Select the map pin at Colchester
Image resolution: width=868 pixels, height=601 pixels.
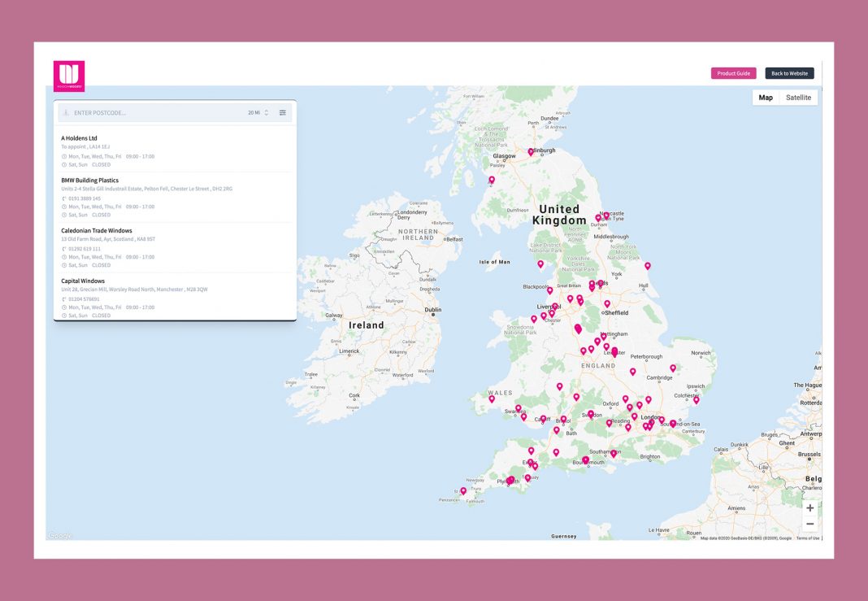coord(697,399)
